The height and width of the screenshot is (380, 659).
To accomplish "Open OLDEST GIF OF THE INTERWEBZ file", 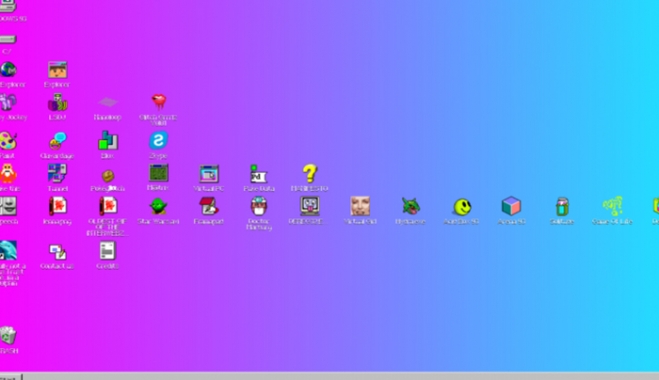I will tap(108, 206).
